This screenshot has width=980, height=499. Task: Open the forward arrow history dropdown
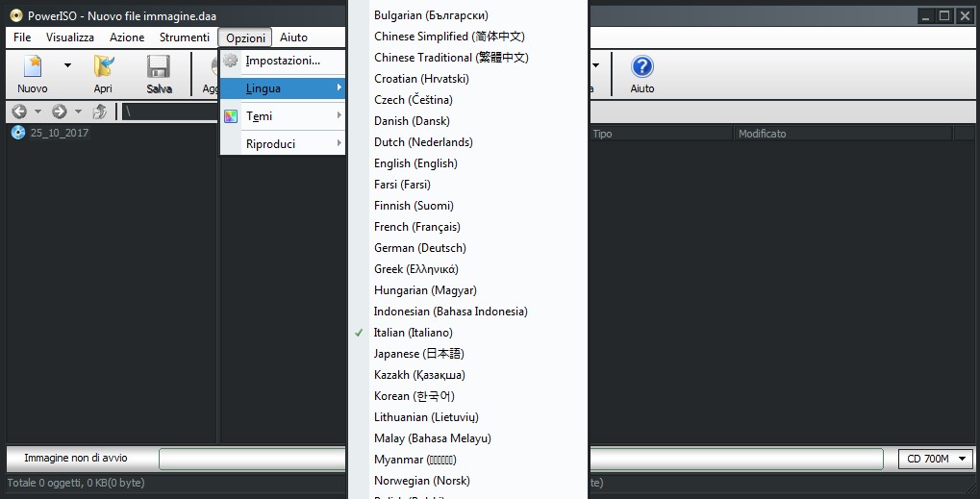tap(78, 112)
